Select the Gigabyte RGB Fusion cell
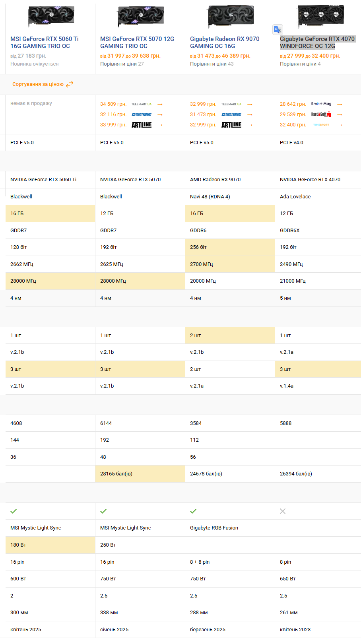Viewport: 361px width, 644px height. tap(230, 528)
